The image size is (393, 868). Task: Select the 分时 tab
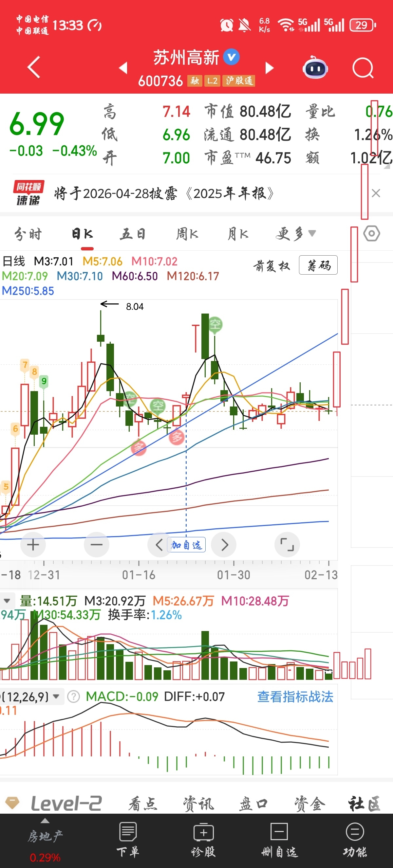(28, 233)
